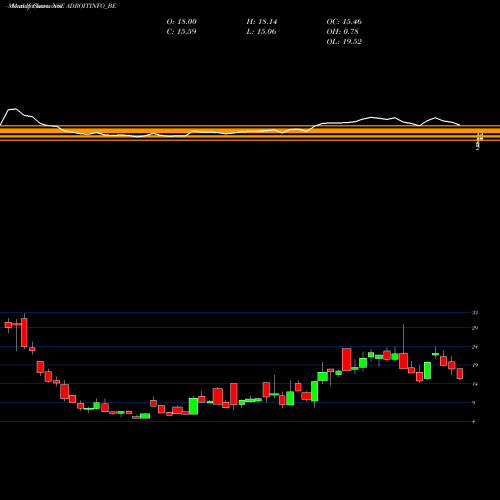This screenshot has height=500, width=500.
Task: Select the close value C: 15.59
Action: coord(181,32)
